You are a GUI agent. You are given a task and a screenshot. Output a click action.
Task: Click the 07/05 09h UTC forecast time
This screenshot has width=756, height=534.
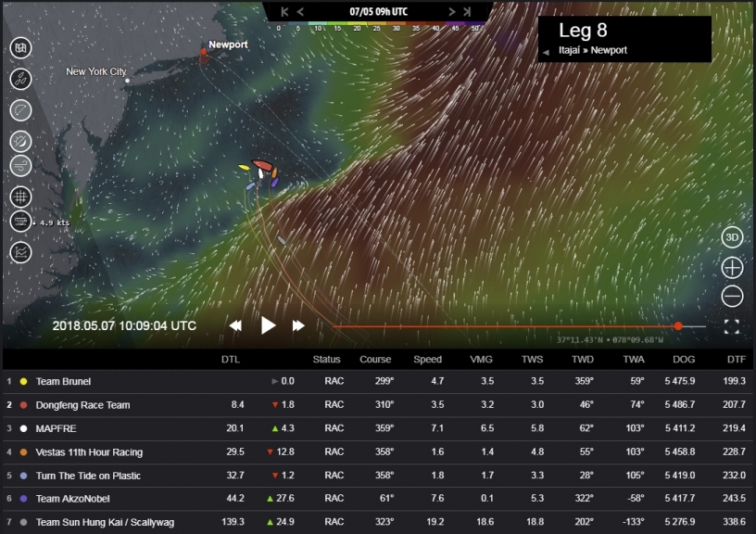point(379,11)
